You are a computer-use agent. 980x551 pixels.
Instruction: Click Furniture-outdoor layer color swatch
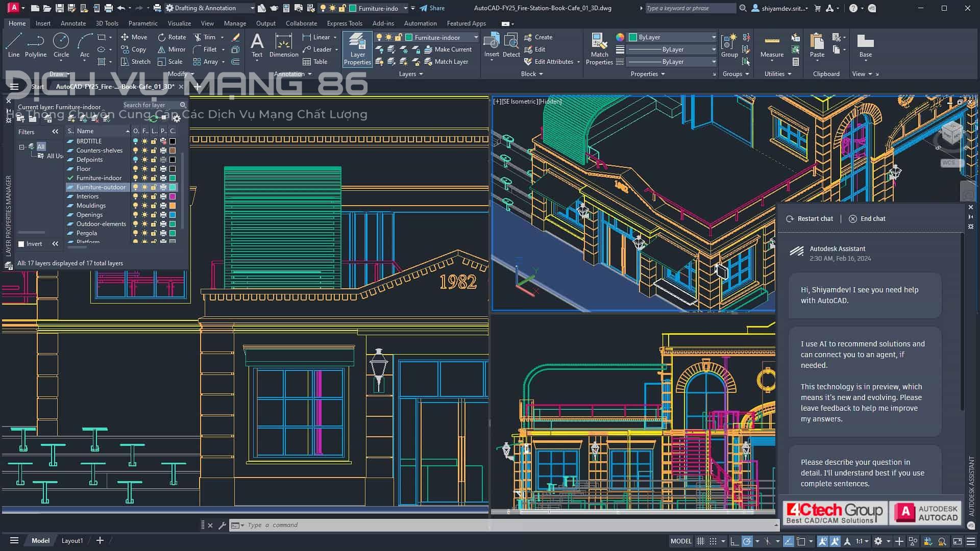(173, 187)
